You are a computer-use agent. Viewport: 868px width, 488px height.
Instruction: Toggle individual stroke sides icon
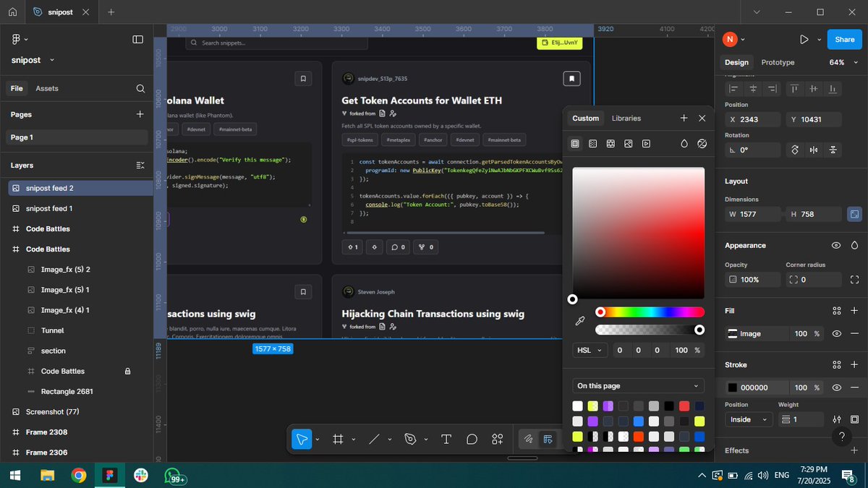point(854,419)
